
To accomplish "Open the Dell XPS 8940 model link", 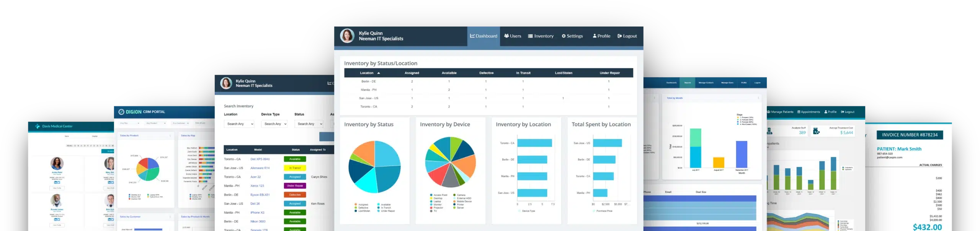I will [x=260, y=159].
